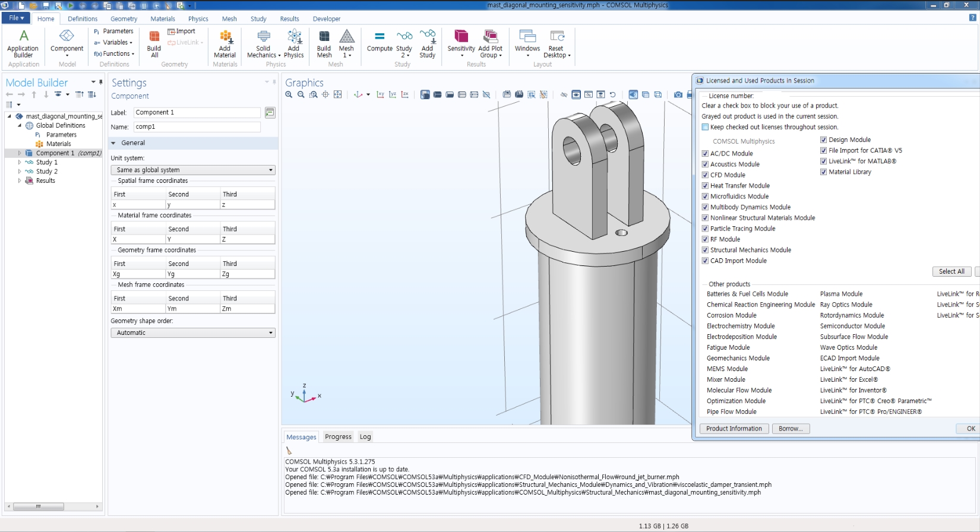980x532 pixels.
Task: Expand the Study 1 tree node
Action: pos(20,162)
